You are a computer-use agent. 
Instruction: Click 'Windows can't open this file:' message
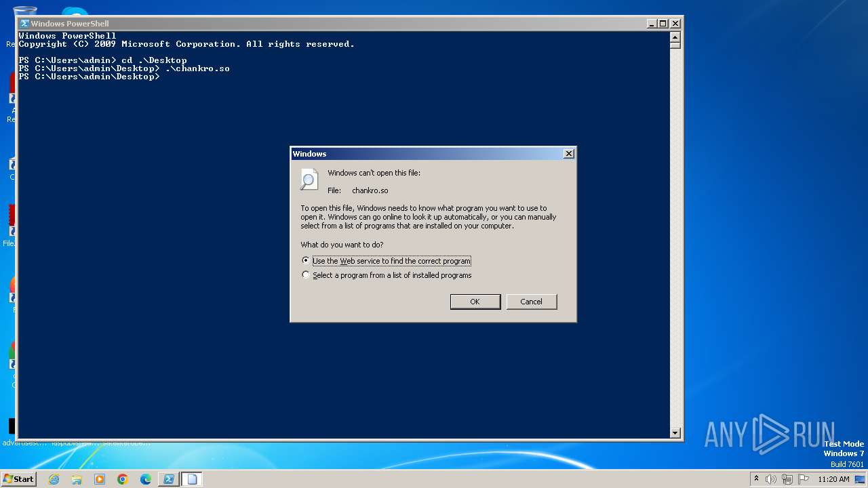[x=374, y=173]
